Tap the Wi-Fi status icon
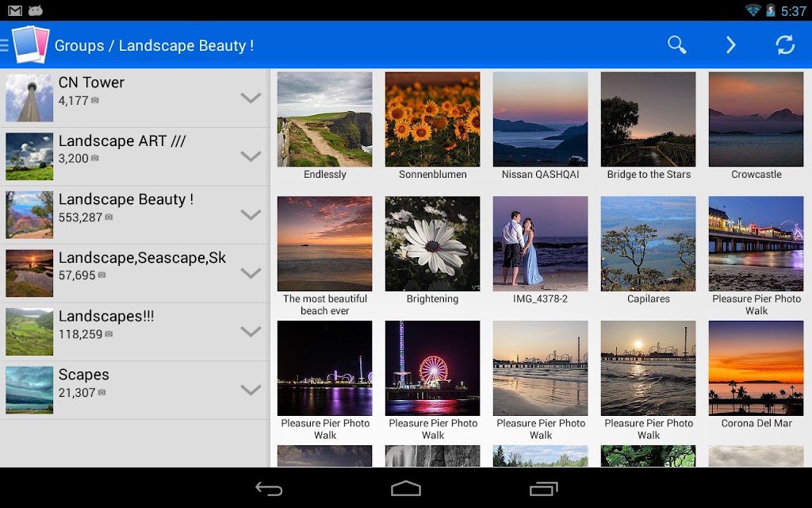 753,10
